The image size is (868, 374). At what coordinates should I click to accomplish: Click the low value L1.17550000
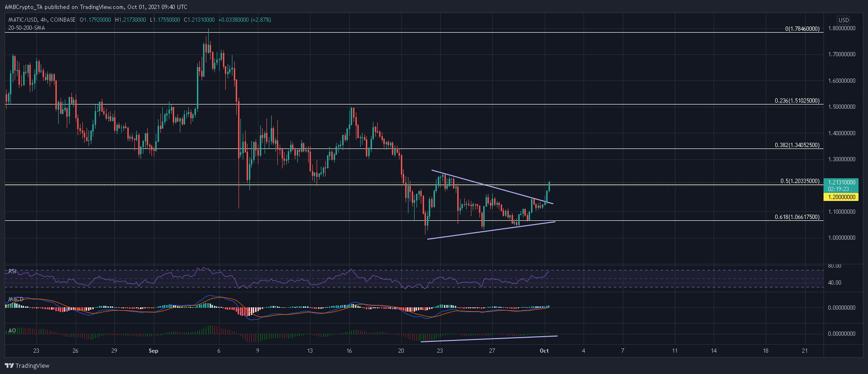[165, 20]
